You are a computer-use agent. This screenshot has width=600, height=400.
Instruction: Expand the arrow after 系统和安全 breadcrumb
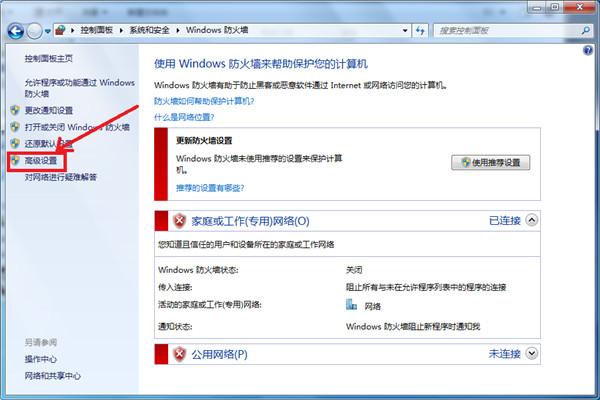tap(178, 31)
